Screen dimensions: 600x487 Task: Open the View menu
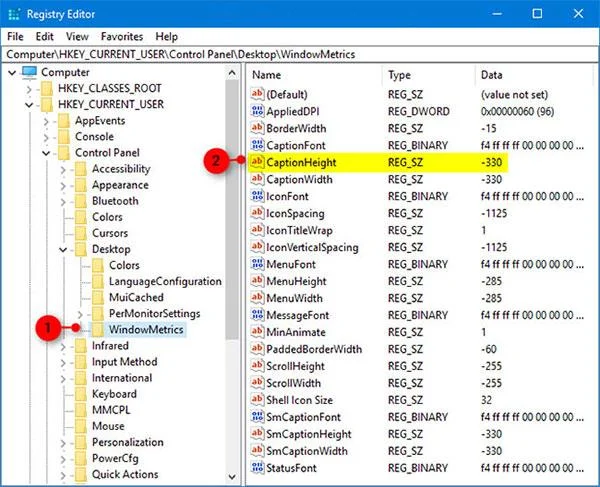click(77, 37)
